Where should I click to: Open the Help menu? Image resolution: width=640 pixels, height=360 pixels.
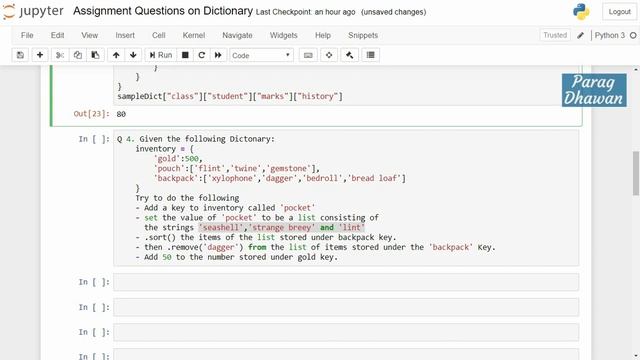(x=323, y=36)
